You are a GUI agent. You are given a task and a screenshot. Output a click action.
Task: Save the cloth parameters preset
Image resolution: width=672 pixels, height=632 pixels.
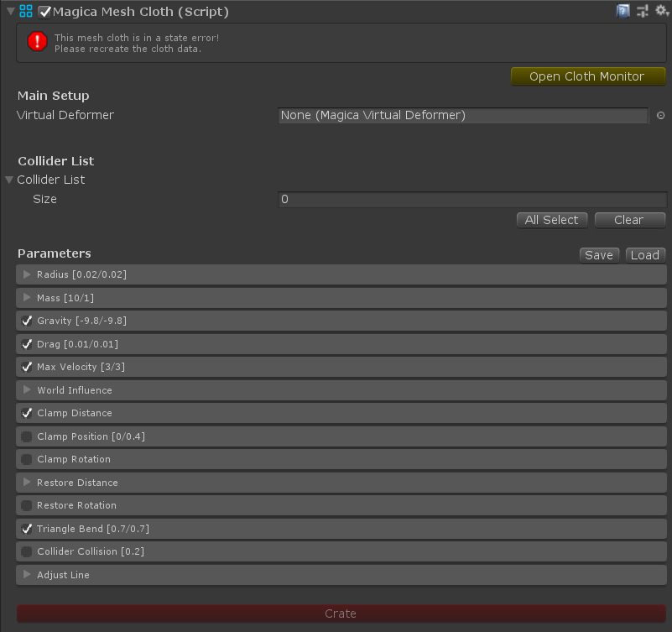pyautogui.click(x=599, y=255)
